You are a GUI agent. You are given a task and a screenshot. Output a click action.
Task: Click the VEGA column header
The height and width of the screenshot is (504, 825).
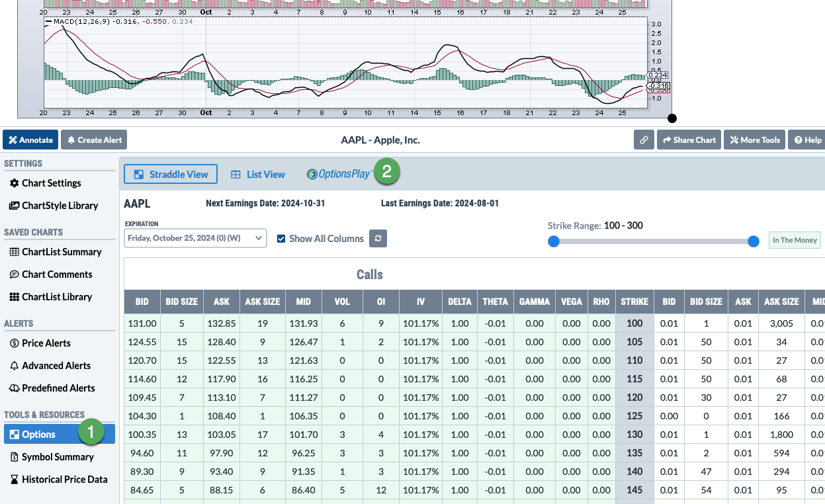pos(572,302)
